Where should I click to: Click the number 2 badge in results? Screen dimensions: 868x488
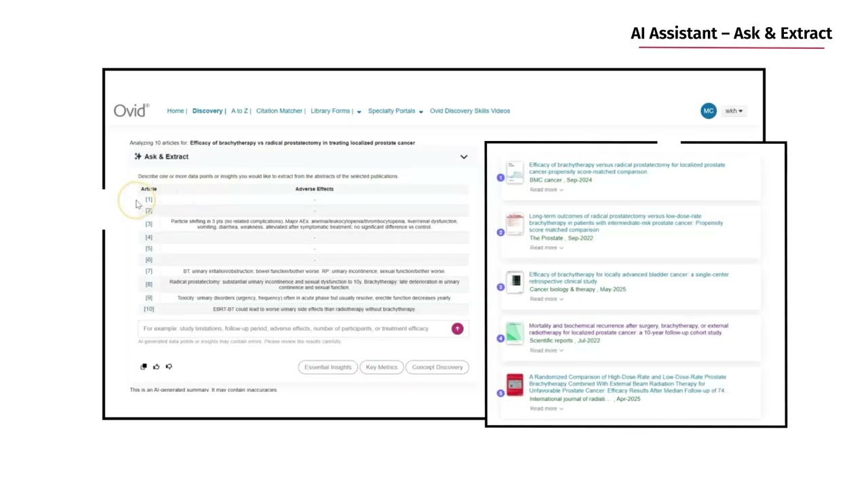point(500,232)
